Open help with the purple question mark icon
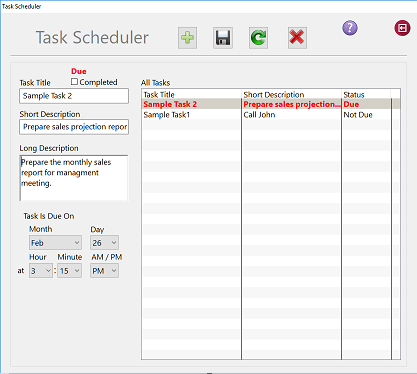The height and width of the screenshot is (374, 417). pos(350,28)
